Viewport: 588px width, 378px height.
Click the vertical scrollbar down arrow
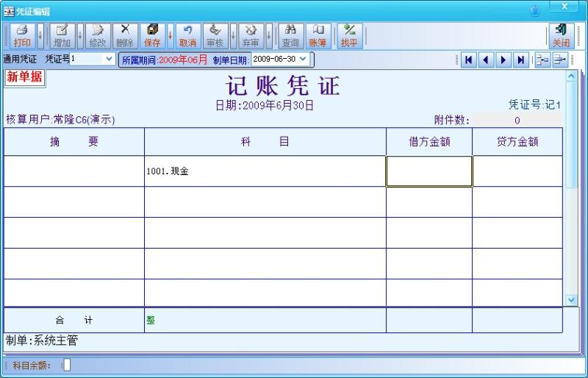click(x=571, y=299)
